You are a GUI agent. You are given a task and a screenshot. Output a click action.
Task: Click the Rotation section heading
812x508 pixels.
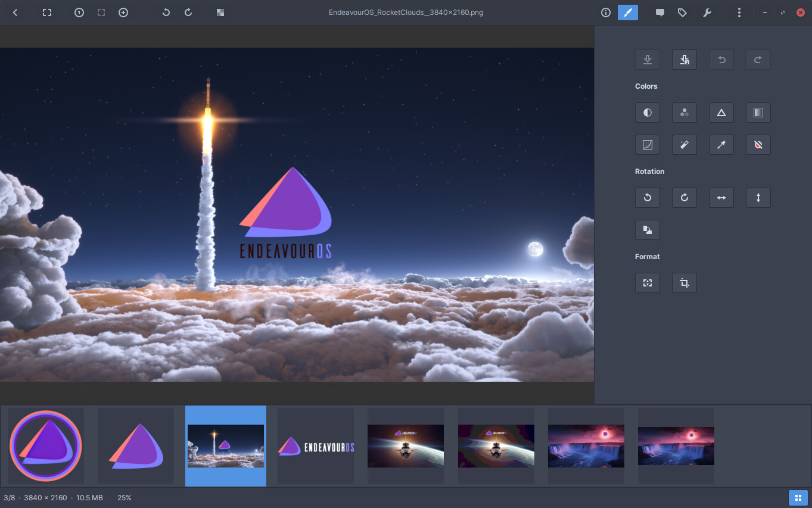[x=649, y=172]
